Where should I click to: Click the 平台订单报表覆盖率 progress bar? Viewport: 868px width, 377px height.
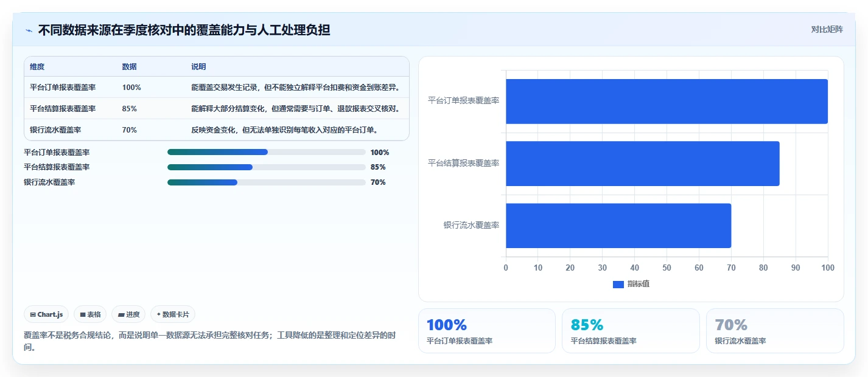coord(267,152)
